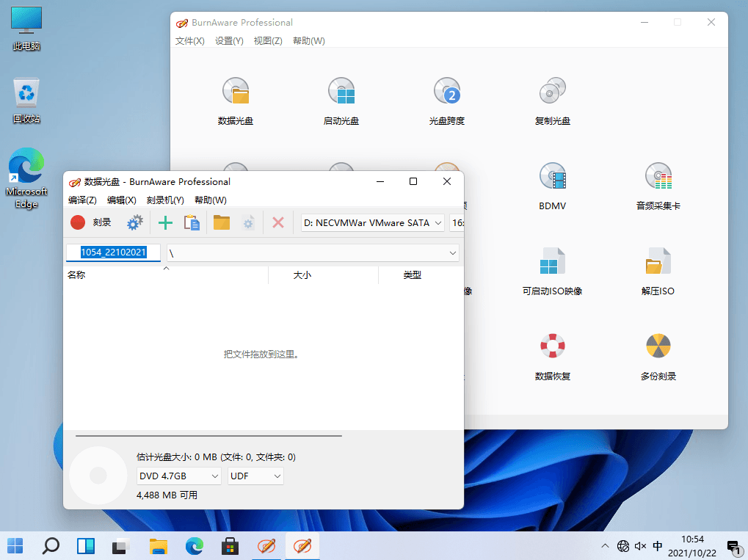Open Copy Disc (复制光盘) tool
Viewport: 748px width, 560px height.
coord(553,101)
